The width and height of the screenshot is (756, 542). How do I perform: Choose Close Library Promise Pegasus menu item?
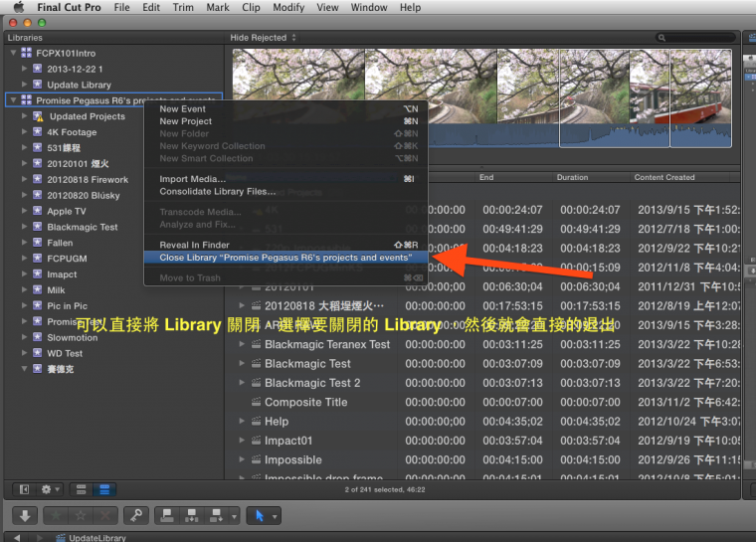click(x=285, y=258)
